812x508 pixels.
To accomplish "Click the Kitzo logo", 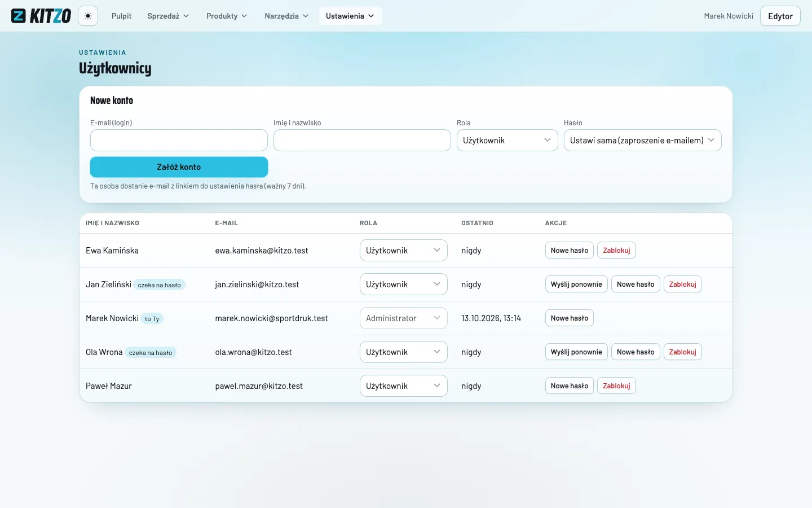I will (41, 16).
